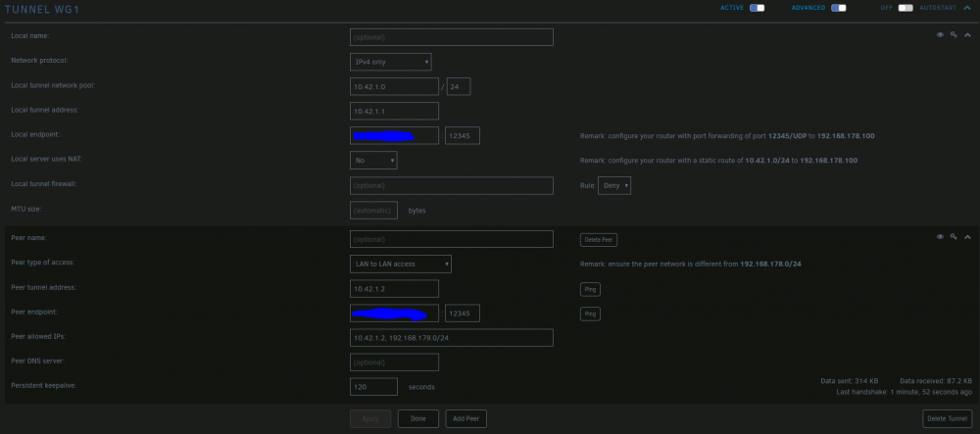Click the Local name input field
Viewport: 980px width, 434px height.
click(451, 37)
